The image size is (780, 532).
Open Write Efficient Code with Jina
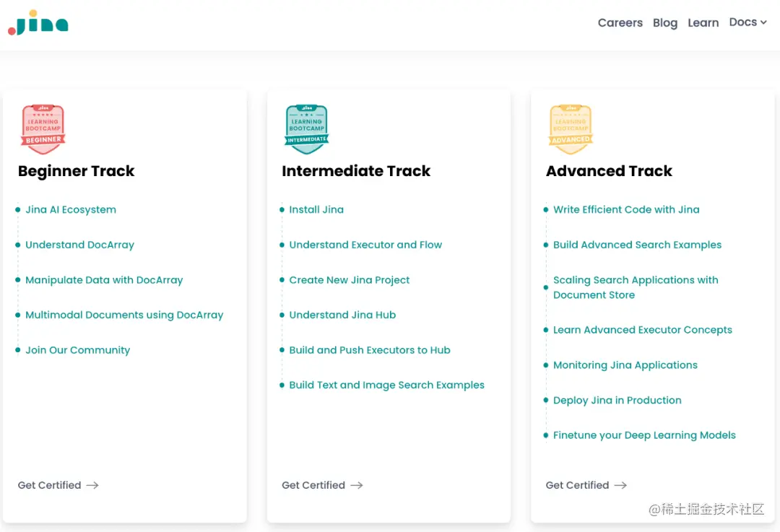tap(626, 210)
